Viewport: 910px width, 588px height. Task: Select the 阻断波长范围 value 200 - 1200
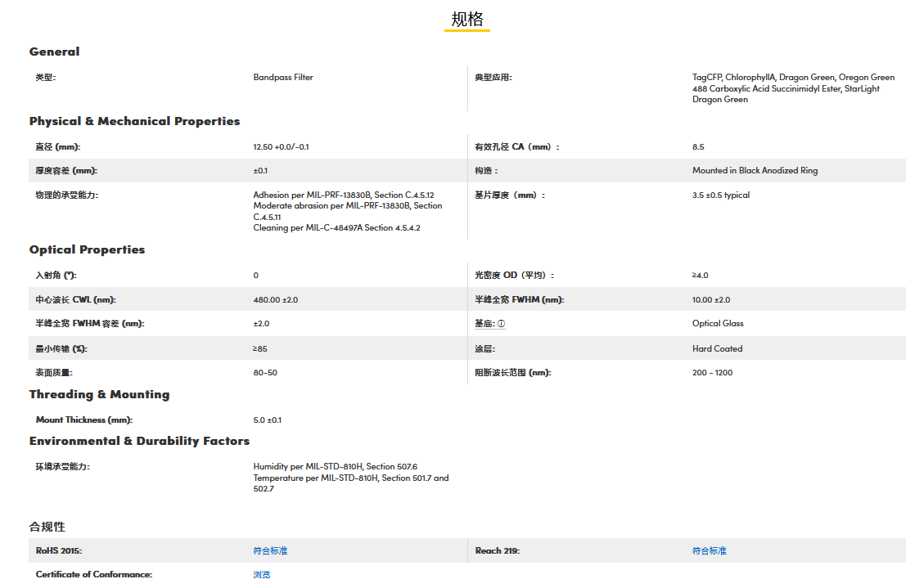pos(712,373)
